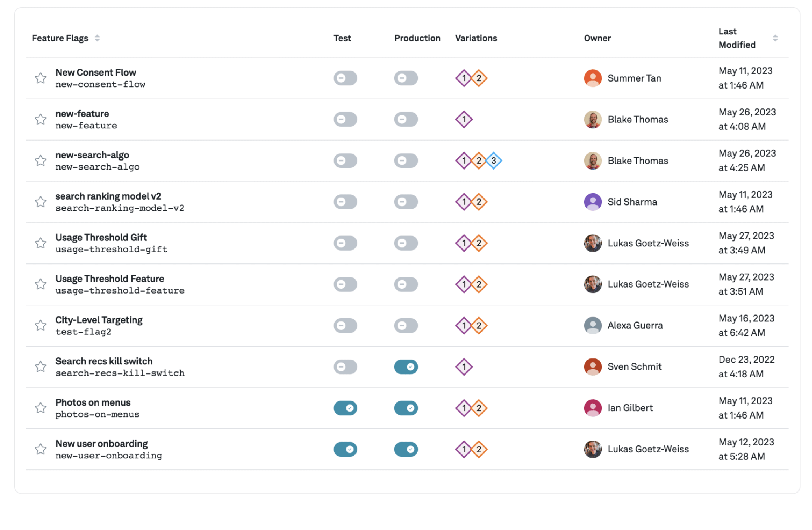Star the New Consent Flow flag
812x530 pixels.
pyautogui.click(x=41, y=78)
